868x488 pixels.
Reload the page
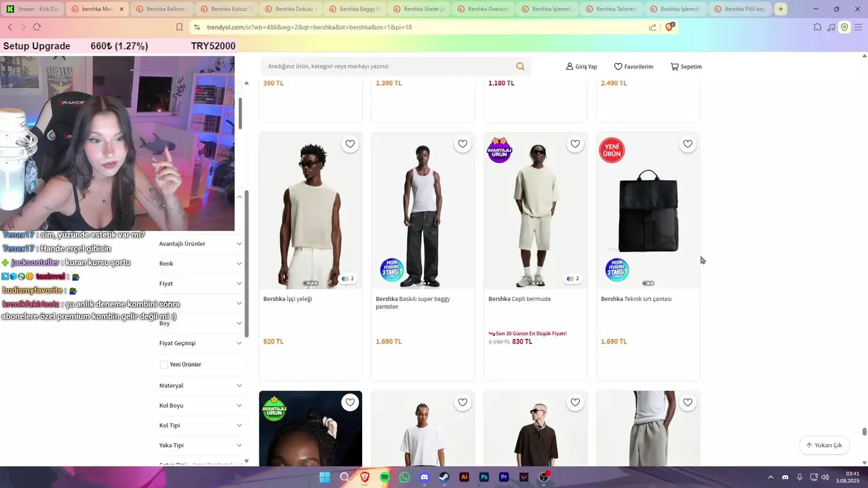[x=37, y=27]
